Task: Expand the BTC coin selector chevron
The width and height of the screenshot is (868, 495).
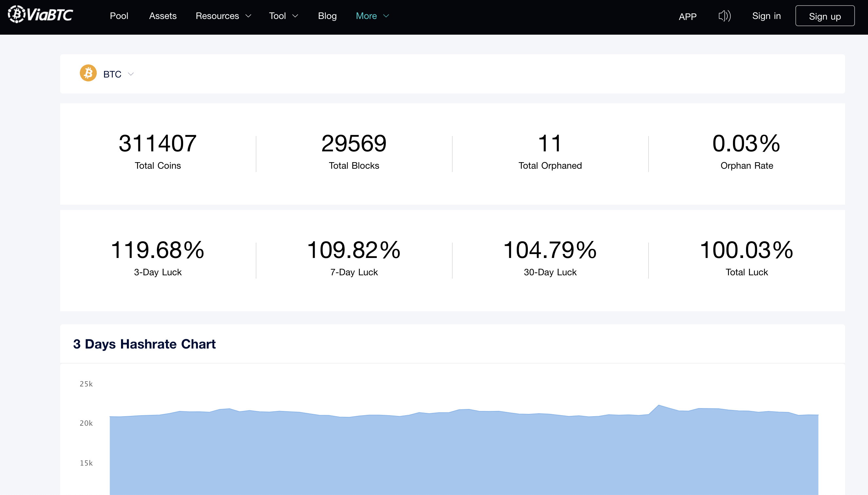Action: coord(131,74)
